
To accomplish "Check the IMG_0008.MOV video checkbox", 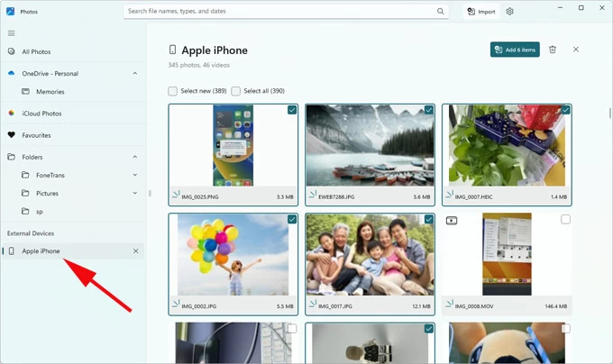I will 565,219.
